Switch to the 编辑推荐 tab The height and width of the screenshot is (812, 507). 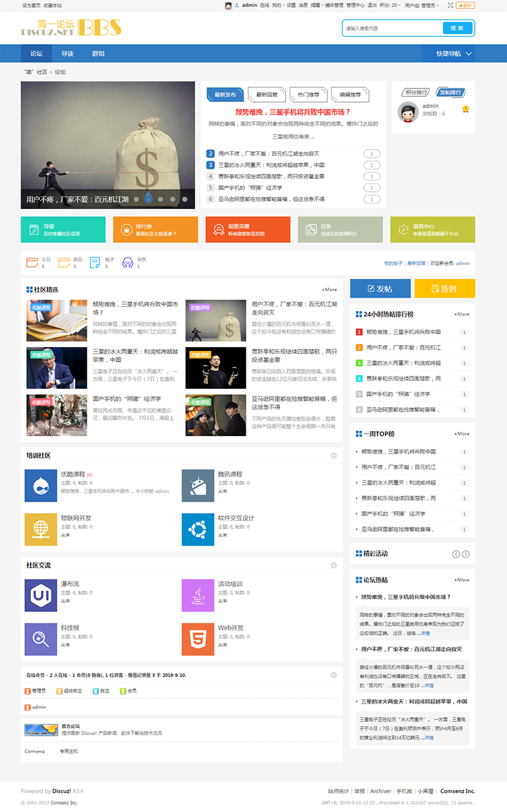point(350,94)
